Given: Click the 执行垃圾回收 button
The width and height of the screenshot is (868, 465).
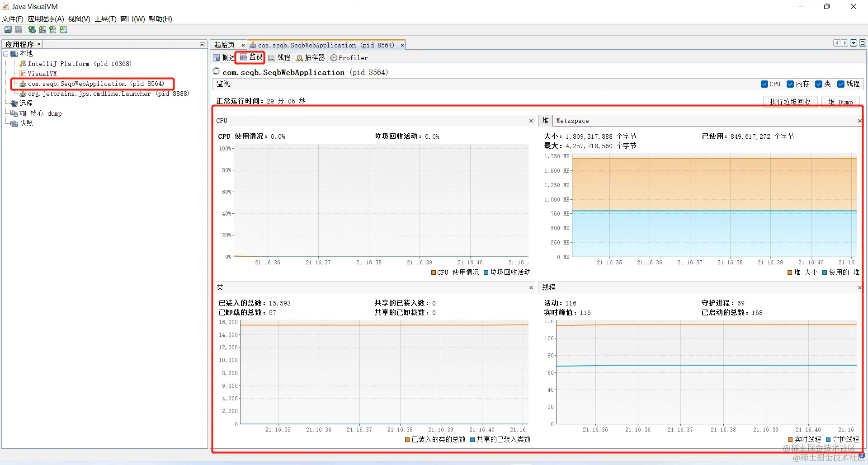Looking at the screenshot, I should click(790, 102).
